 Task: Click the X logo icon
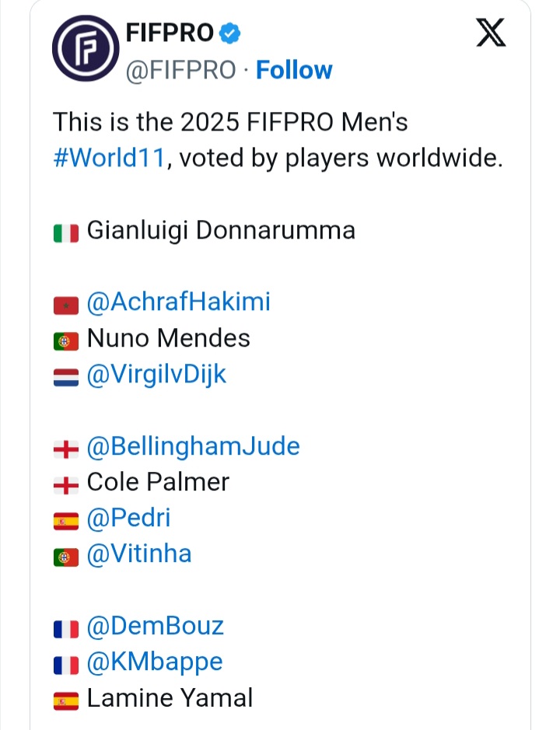pos(490,33)
